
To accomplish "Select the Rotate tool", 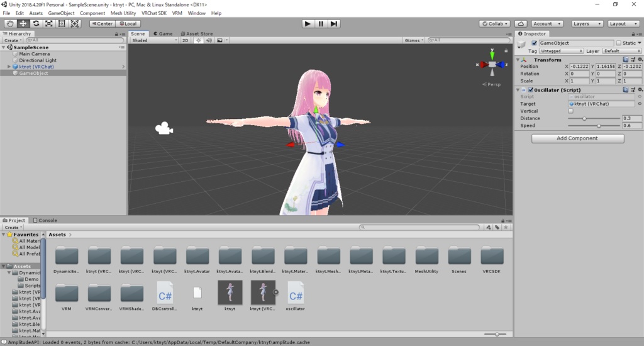I will click(36, 24).
